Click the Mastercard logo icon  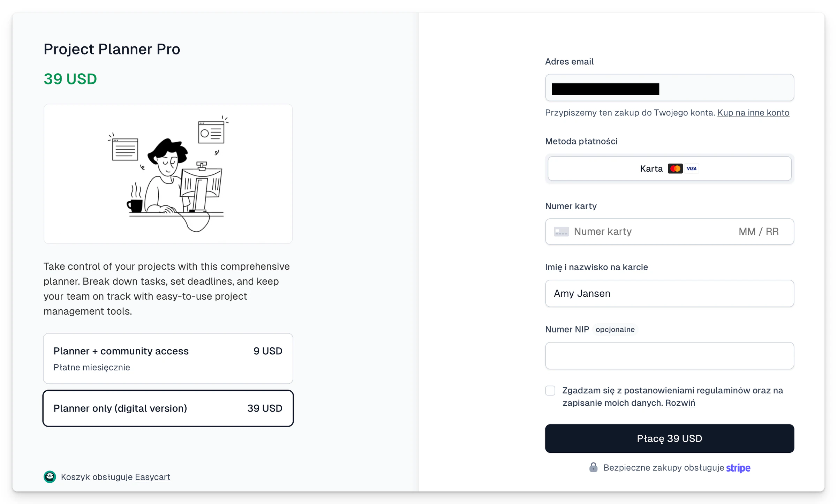(675, 168)
